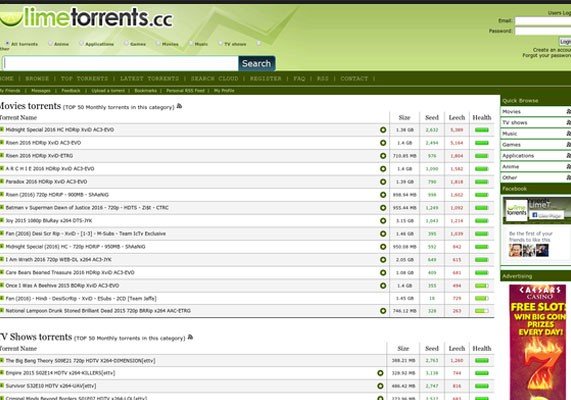Click green status icon beside Paradox 2016 HDRip
Viewport: 571px width, 400px height.
tap(2, 181)
